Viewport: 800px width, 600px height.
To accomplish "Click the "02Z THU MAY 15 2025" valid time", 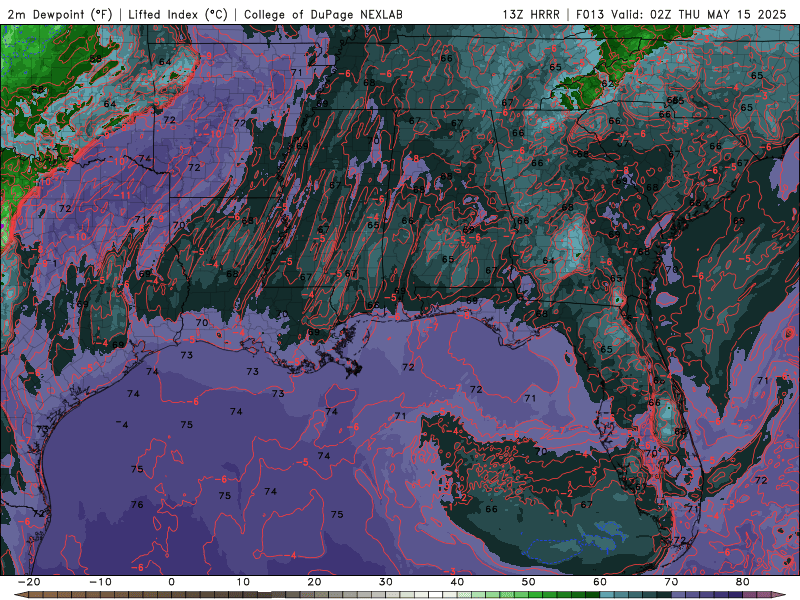I will point(718,14).
